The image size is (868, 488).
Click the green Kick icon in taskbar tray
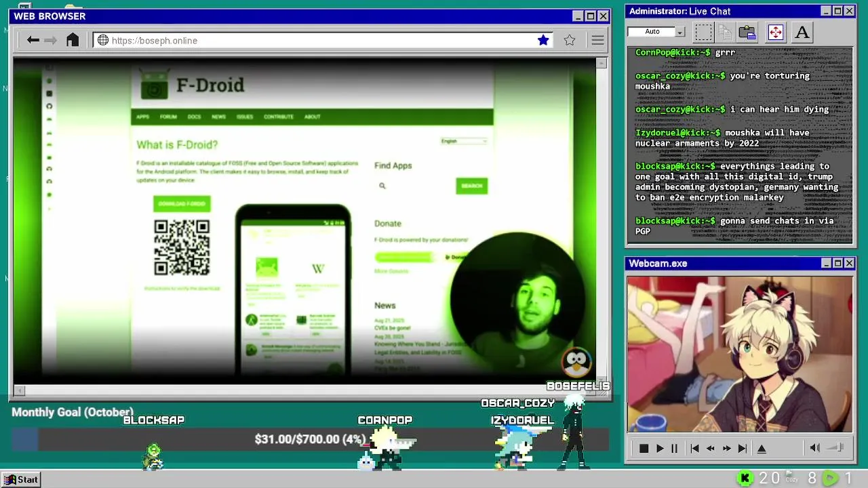pos(745,479)
